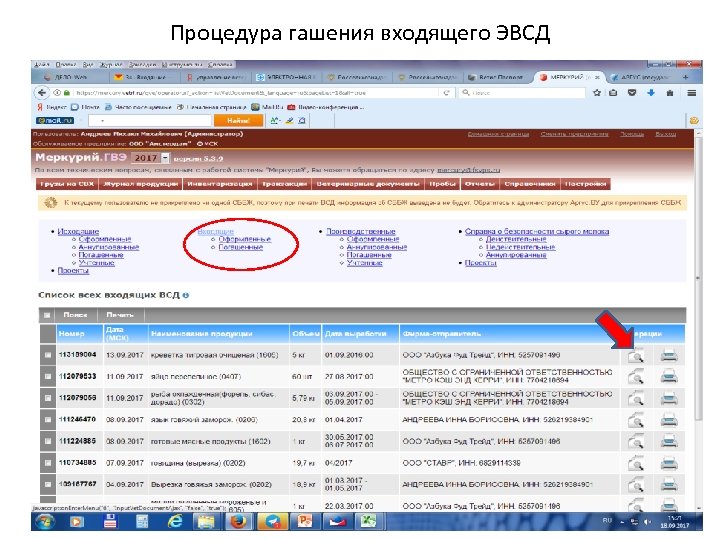The image size is (720, 540).
Task: Print document 112079059 via printer icon
Action: click(x=669, y=399)
